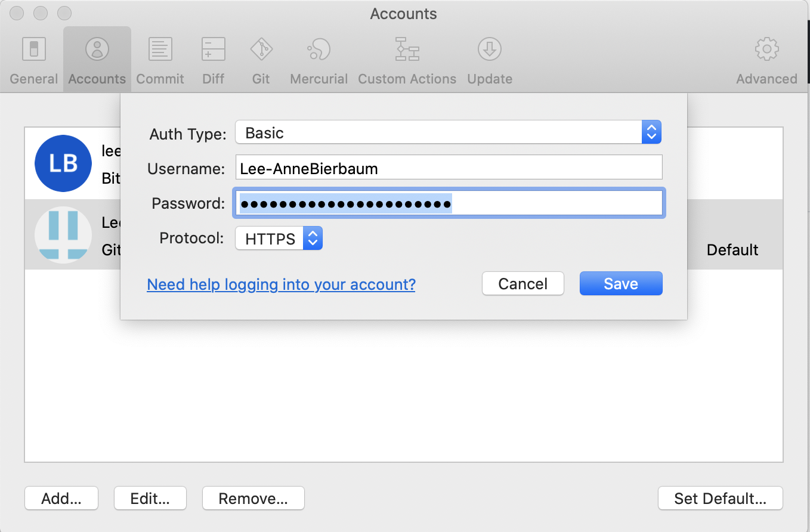Click the Set Default... button
Image resolution: width=810 pixels, height=532 pixels.
(721, 499)
